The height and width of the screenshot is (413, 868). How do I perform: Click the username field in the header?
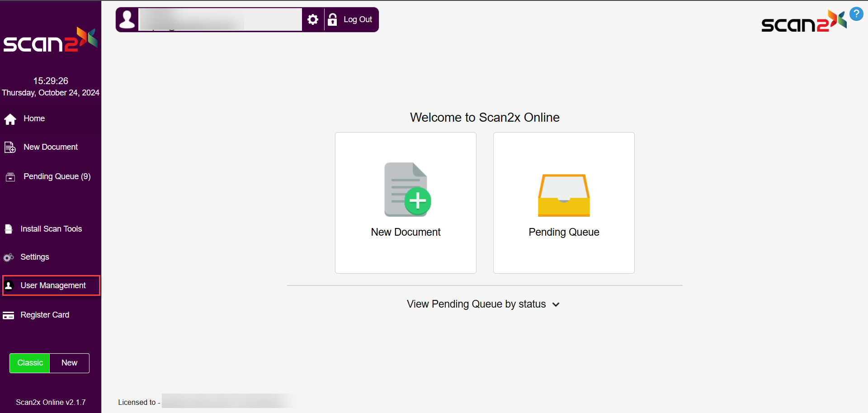pos(220,19)
